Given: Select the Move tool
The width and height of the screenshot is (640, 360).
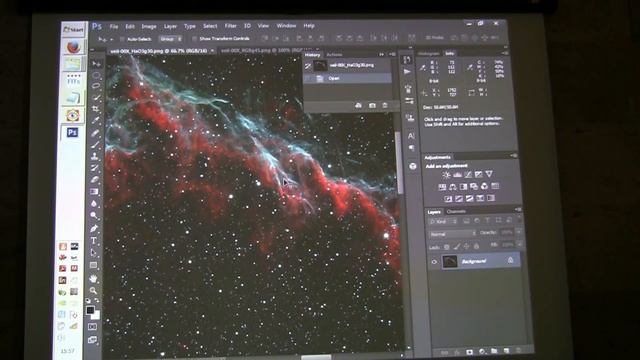Looking at the screenshot, I should (x=96, y=64).
